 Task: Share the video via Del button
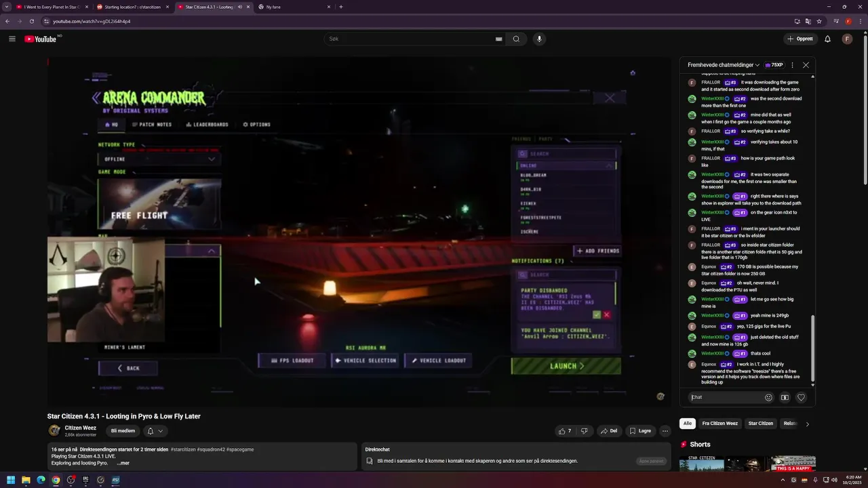click(608, 430)
